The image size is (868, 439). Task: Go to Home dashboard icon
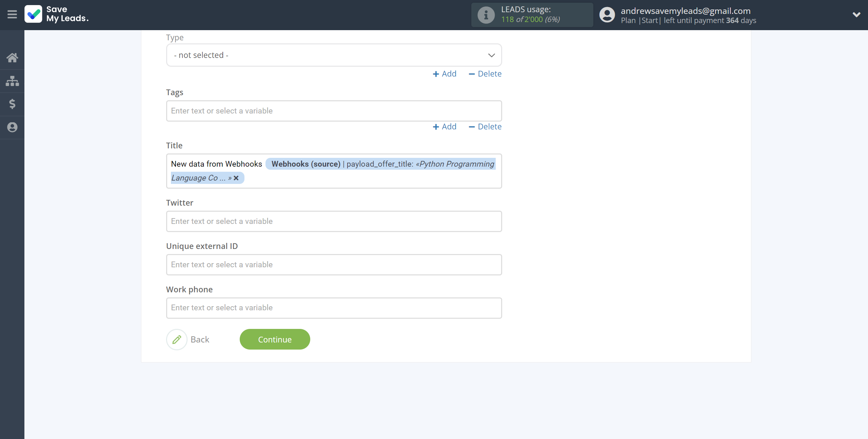tap(12, 58)
